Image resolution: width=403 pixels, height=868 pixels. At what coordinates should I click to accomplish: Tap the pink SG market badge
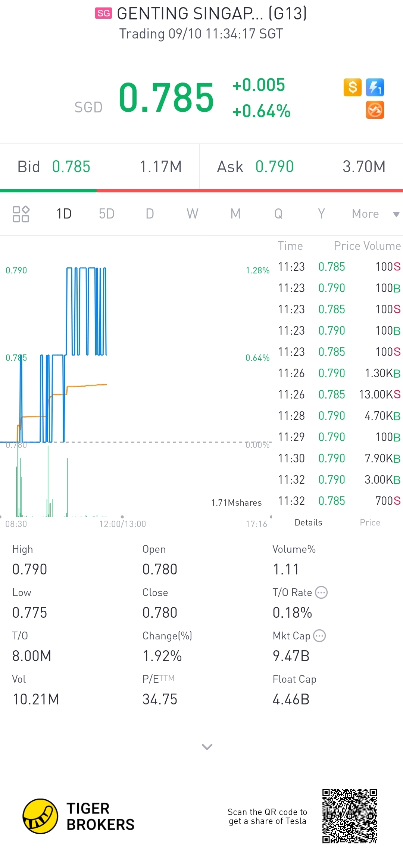(103, 13)
